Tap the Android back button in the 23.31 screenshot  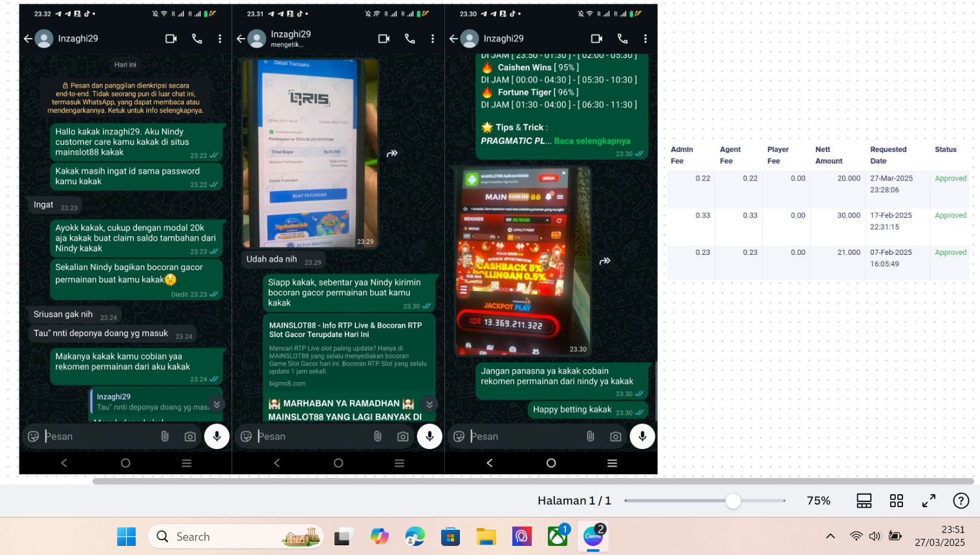pos(277,463)
